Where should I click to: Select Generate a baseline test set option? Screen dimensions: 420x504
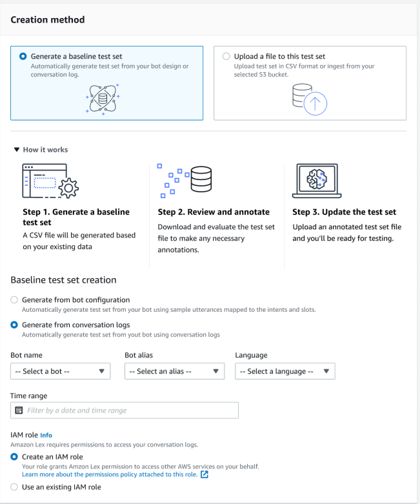click(24, 57)
